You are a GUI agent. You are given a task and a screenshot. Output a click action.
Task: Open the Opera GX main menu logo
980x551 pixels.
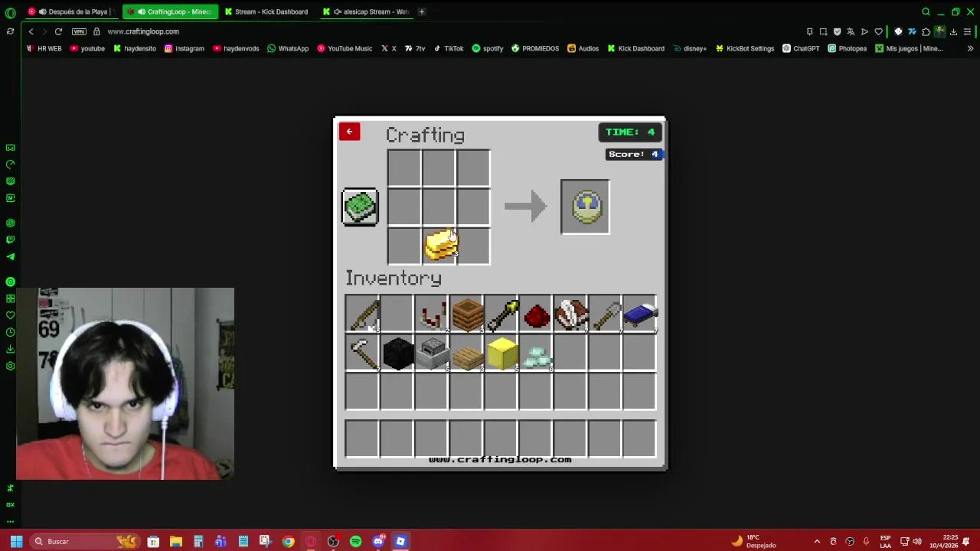tap(10, 12)
